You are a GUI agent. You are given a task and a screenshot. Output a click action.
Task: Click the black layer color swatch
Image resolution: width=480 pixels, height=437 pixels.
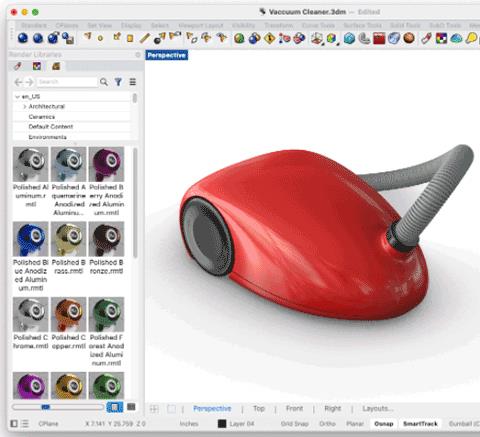222,424
